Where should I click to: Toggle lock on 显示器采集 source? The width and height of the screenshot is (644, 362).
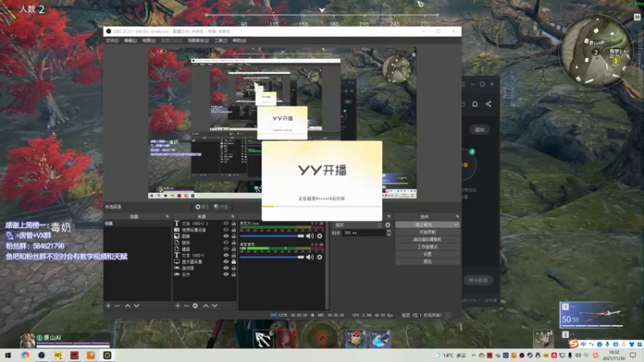tap(233, 261)
